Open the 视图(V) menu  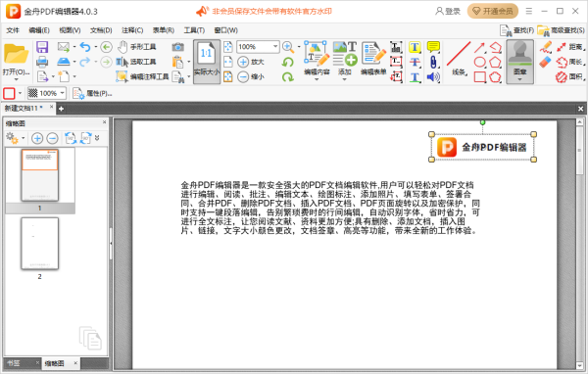(x=70, y=30)
